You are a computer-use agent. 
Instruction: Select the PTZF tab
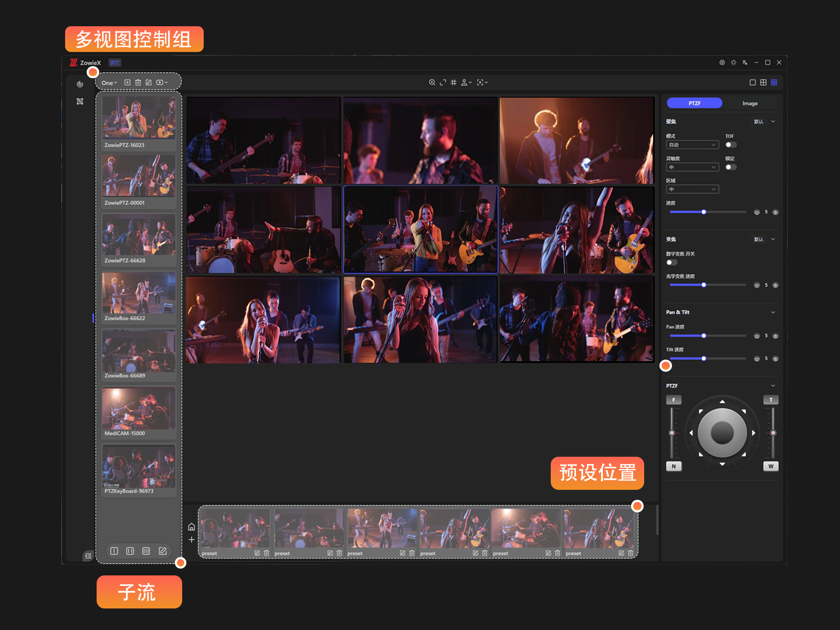694,103
